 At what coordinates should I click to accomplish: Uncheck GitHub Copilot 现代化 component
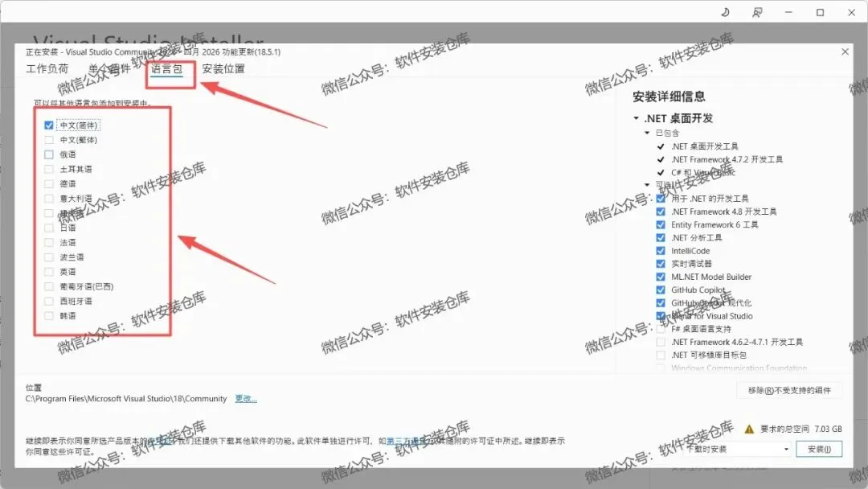coord(661,303)
